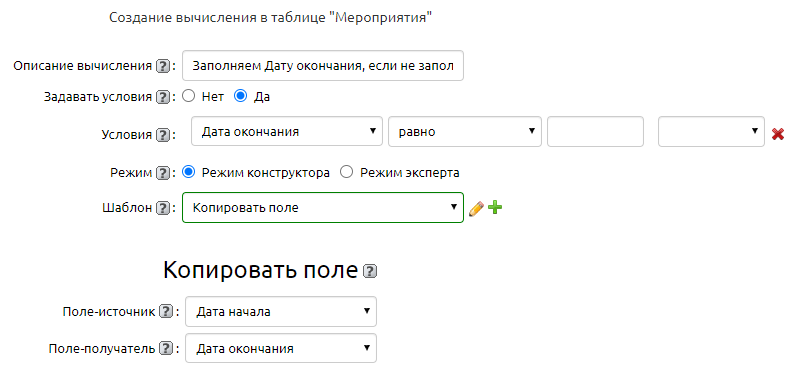Expand the Шаблон Копировать поле dropdown
Viewport: 794px width, 377px height.
323,207
